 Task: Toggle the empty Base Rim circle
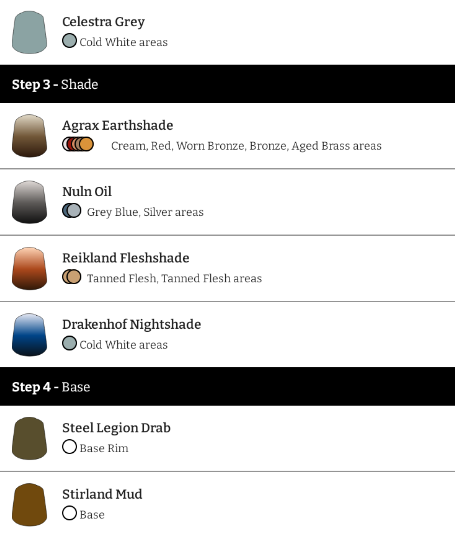(x=69, y=447)
